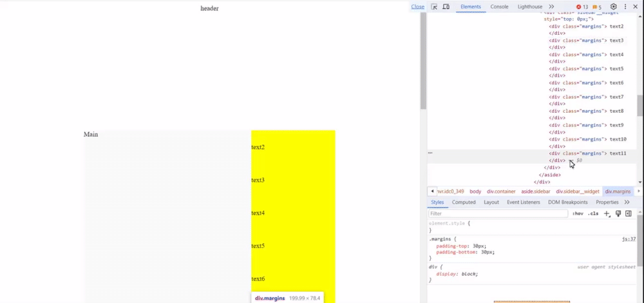Show more DevTools main tabs chevron
This screenshot has width=644, height=303.
551,6
